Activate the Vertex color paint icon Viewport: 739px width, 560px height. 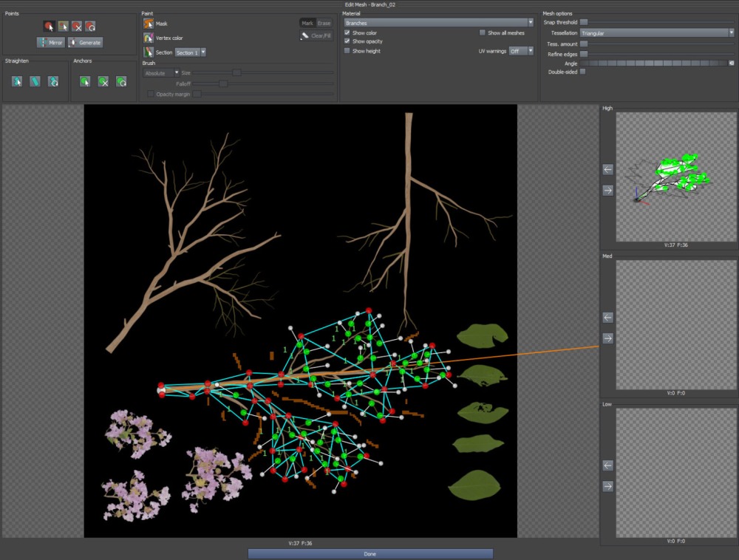coord(149,38)
